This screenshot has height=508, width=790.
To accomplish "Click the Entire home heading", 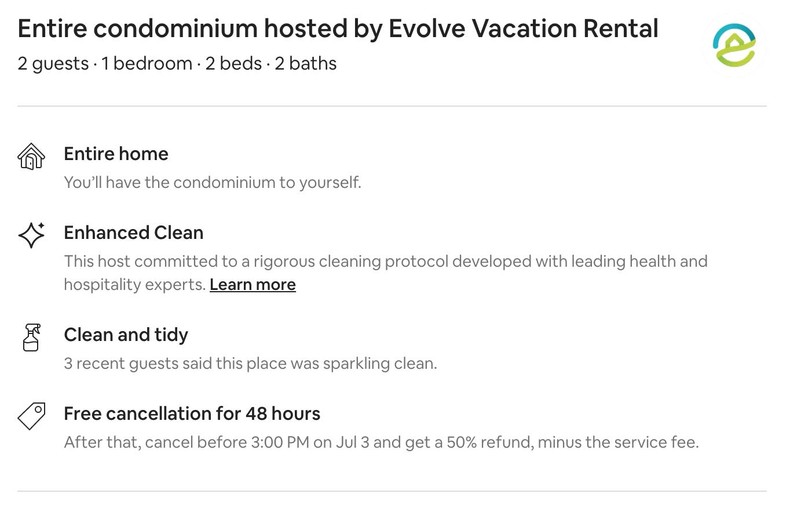I will pos(116,154).
